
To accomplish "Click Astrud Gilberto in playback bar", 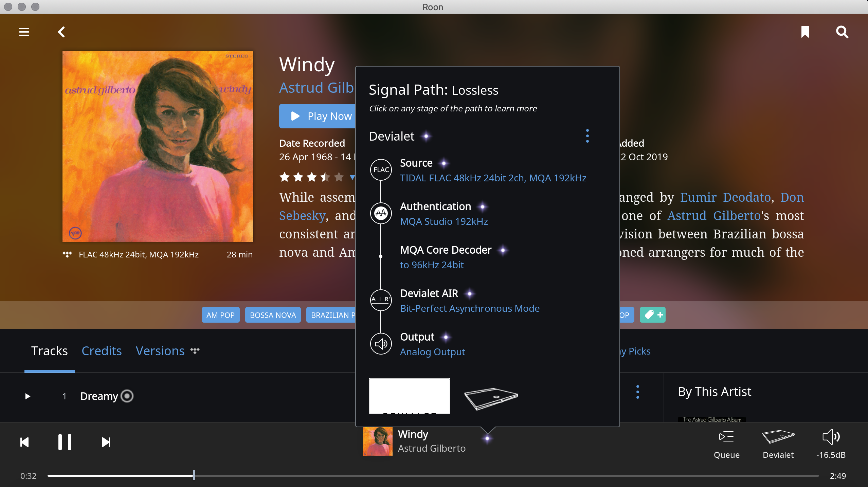I will click(x=432, y=449).
